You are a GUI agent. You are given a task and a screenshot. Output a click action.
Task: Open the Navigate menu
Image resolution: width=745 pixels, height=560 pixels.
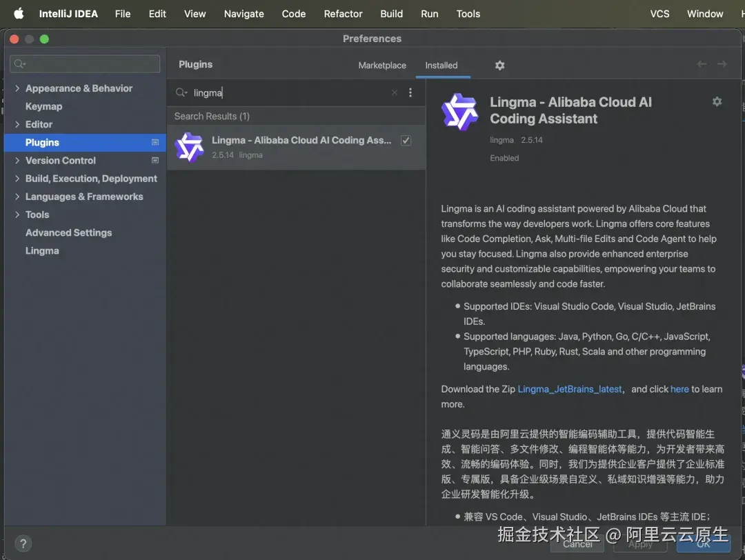point(244,14)
